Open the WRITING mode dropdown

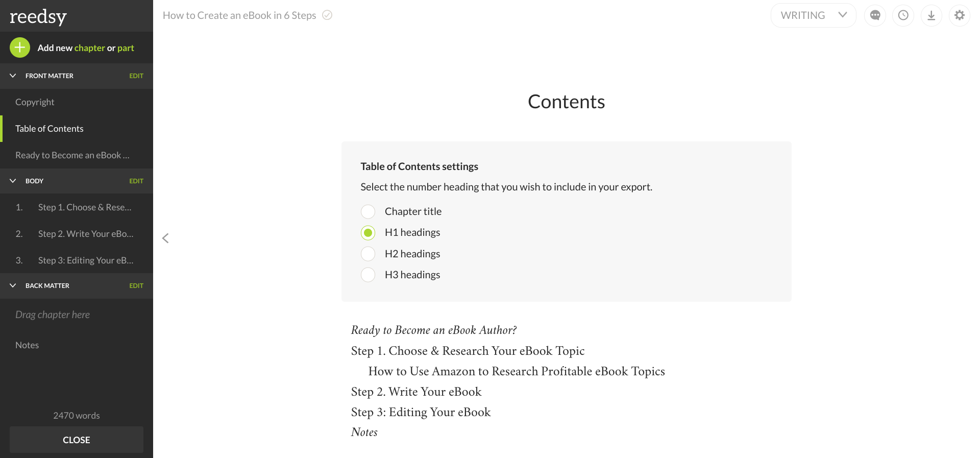coord(813,15)
